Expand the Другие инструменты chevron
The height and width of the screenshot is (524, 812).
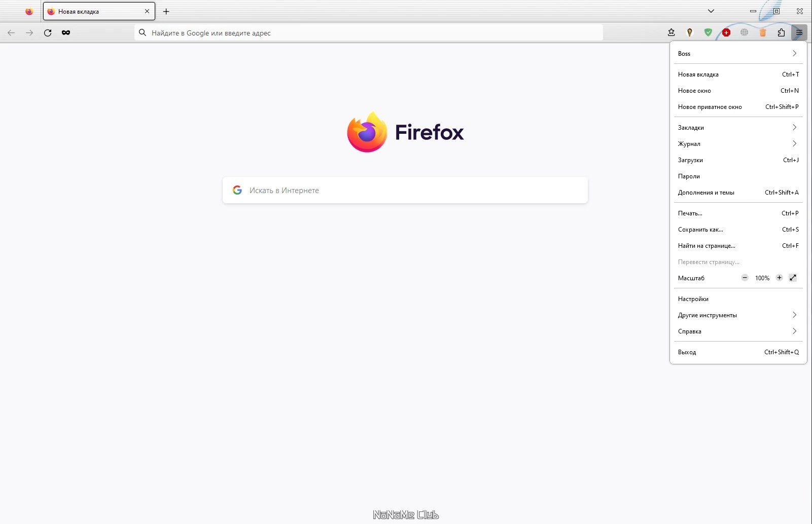point(794,315)
